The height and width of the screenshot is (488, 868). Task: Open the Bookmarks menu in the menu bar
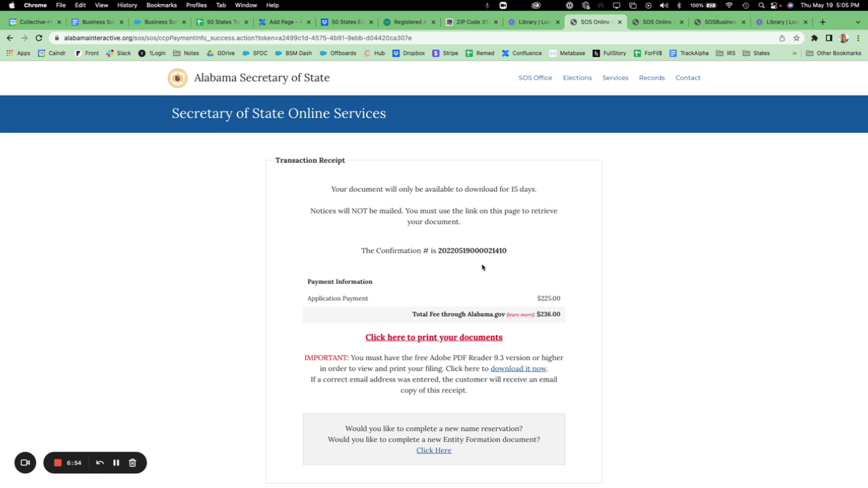pyautogui.click(x=161, y=5)
